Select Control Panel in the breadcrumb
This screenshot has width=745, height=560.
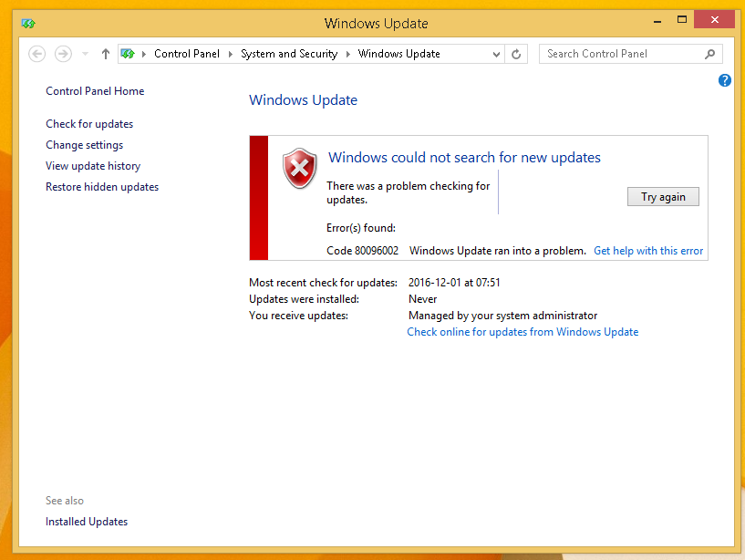click(187, 54)
